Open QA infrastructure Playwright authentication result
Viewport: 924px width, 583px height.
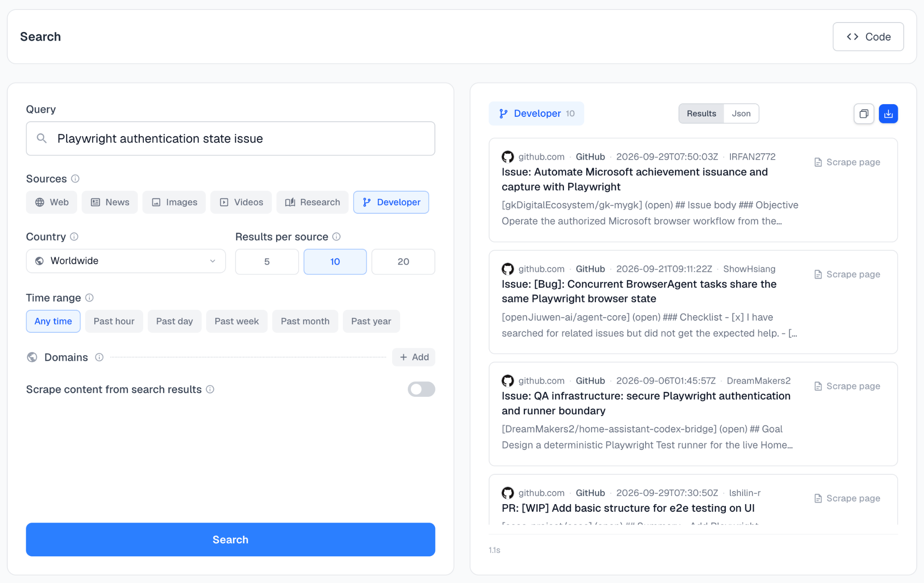pos(646,403)
